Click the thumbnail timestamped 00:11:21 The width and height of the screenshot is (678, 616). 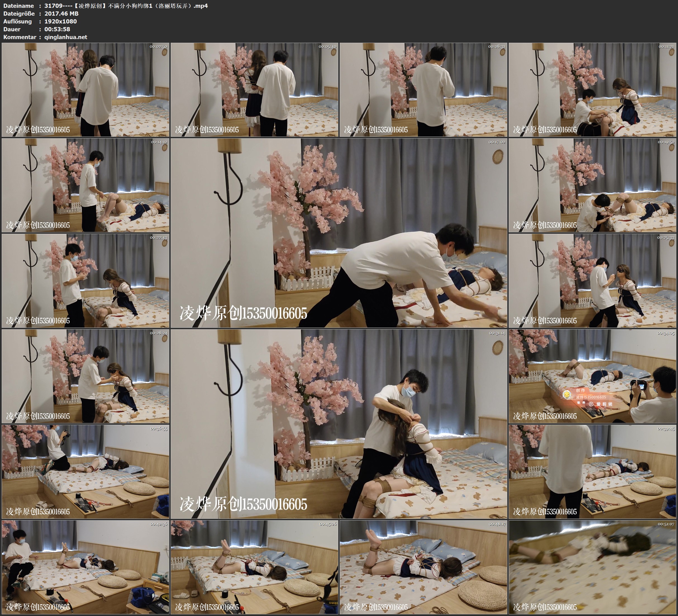(593, 90)
